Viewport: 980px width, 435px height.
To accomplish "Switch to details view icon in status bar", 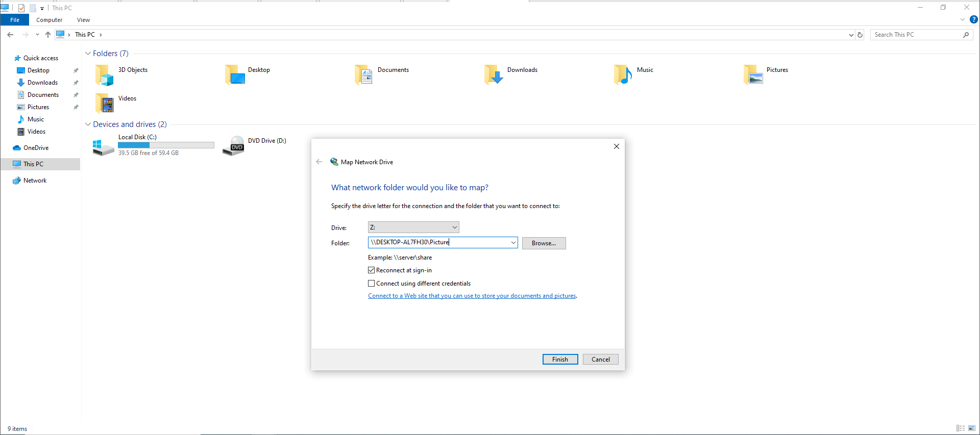I will (x=961, y=428).
